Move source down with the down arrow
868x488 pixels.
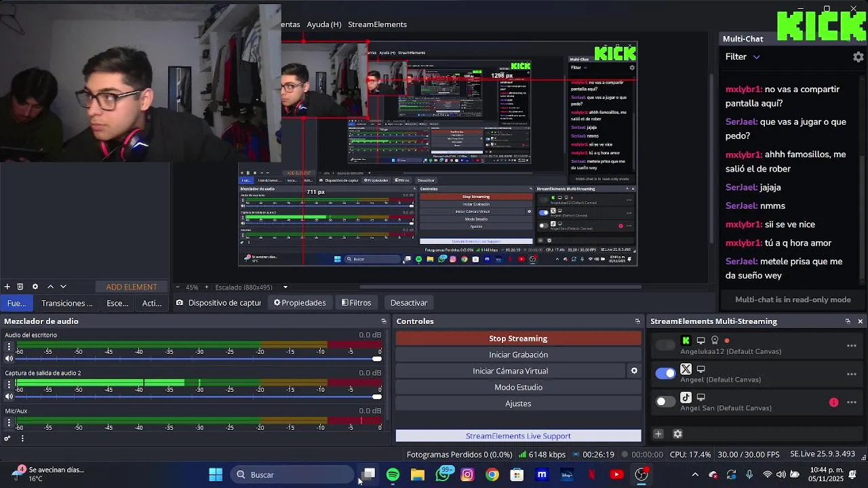[x=63, y=287]
